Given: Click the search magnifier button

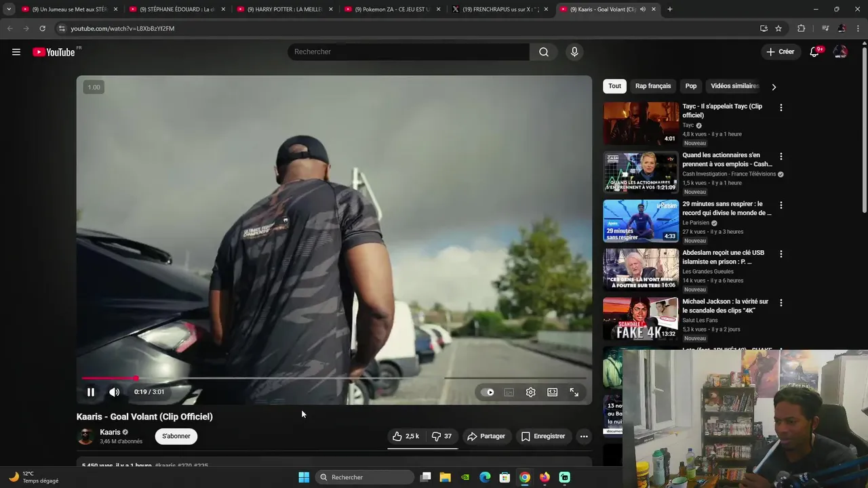Looking at the screenshot, I should (544, 52).
